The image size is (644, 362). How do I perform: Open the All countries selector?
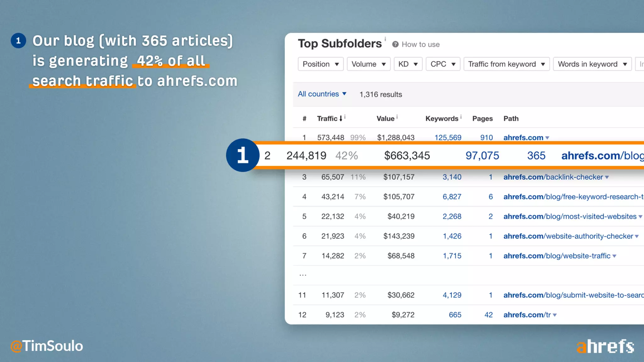tap(322, 94)
